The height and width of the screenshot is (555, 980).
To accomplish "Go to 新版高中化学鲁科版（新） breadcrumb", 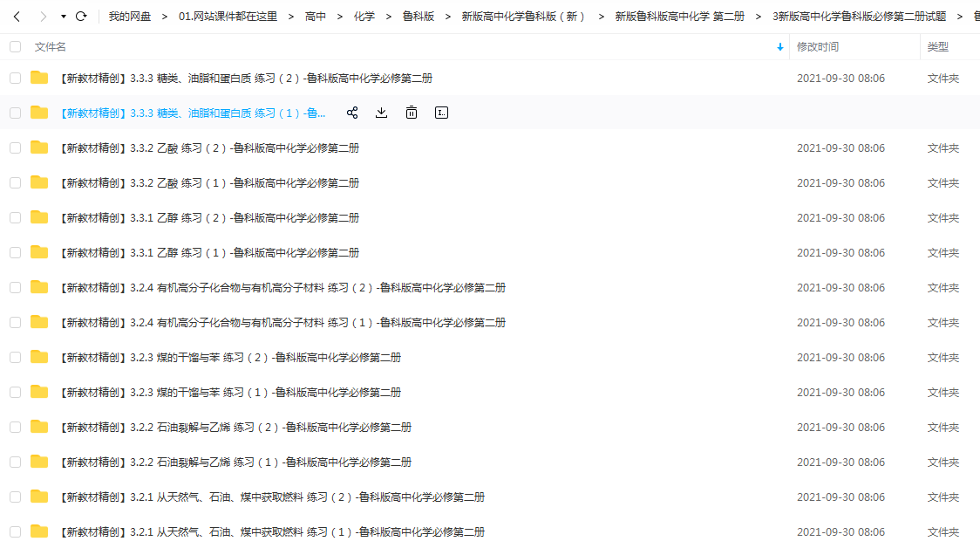I will [523, 17].
